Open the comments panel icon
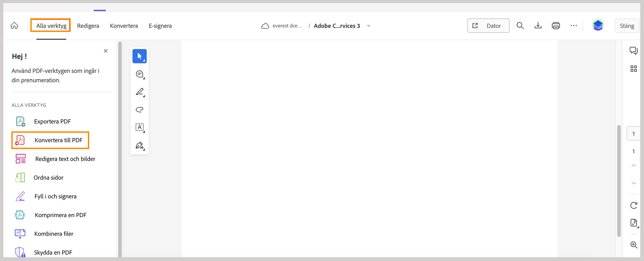The height and width of the screenshot is (261, 644). (633, 50)
